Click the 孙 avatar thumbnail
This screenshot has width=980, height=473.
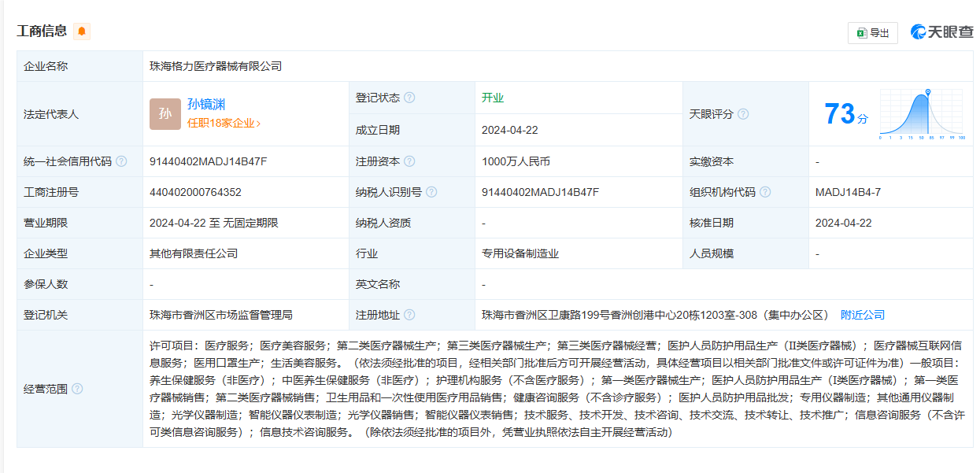coord(165,114)
